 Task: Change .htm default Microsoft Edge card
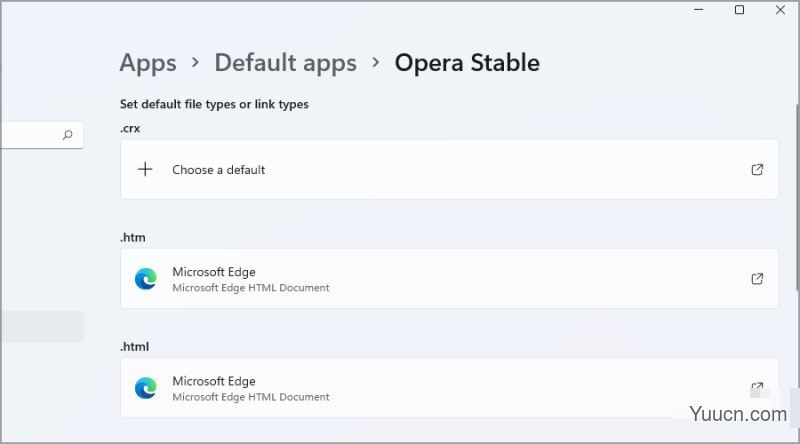[x=449, y=279]
